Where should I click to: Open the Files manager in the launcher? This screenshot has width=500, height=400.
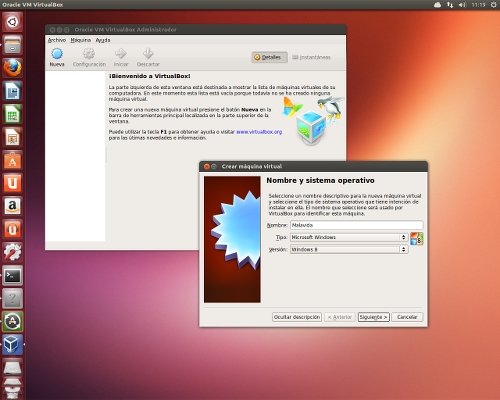click(x=13, y=45)
